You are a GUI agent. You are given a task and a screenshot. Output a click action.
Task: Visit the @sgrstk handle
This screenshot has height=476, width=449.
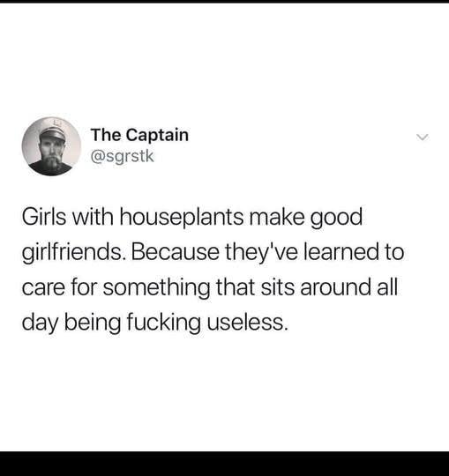coord(123,157)
